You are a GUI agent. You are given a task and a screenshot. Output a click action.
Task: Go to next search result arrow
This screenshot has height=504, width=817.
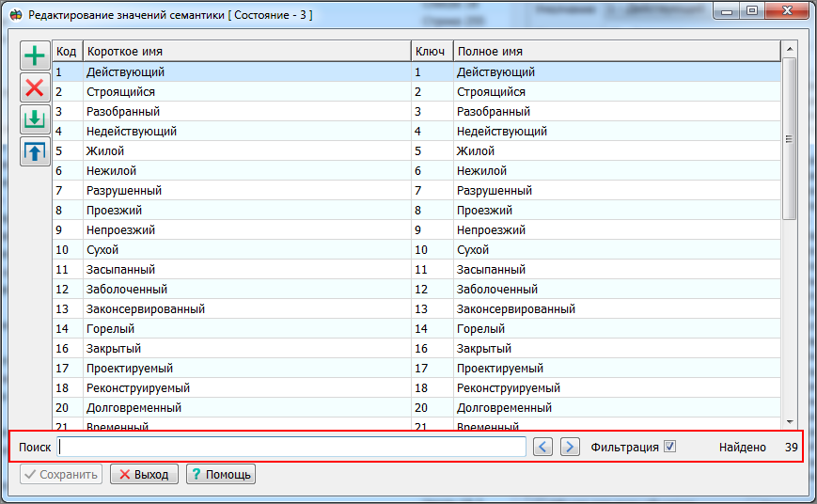click(x=570, y=447)
